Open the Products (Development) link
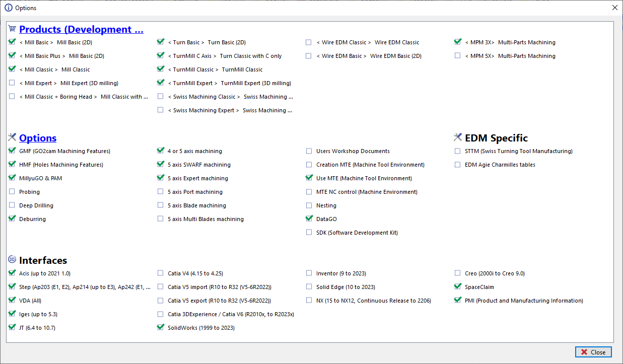 [81, 29]
